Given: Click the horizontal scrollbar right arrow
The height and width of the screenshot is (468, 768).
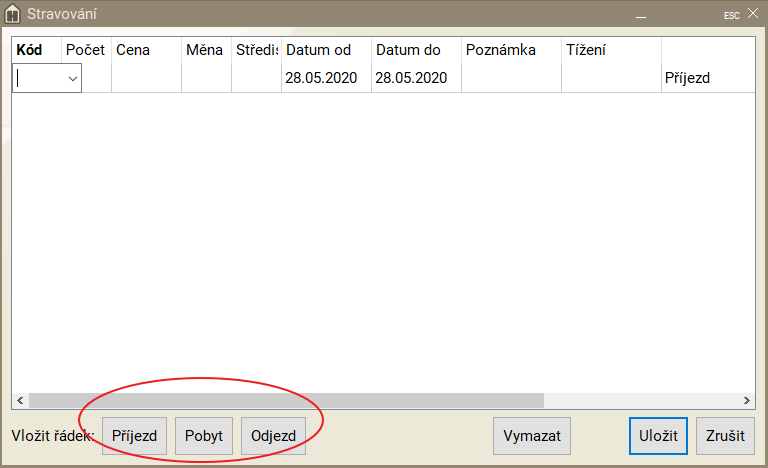Looking at the screenshot, I should [x=747, y=400].
